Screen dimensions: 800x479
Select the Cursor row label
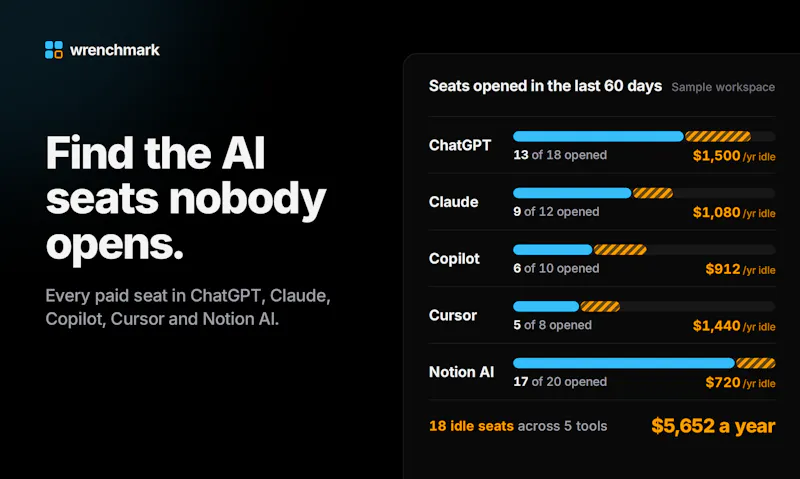453,315
